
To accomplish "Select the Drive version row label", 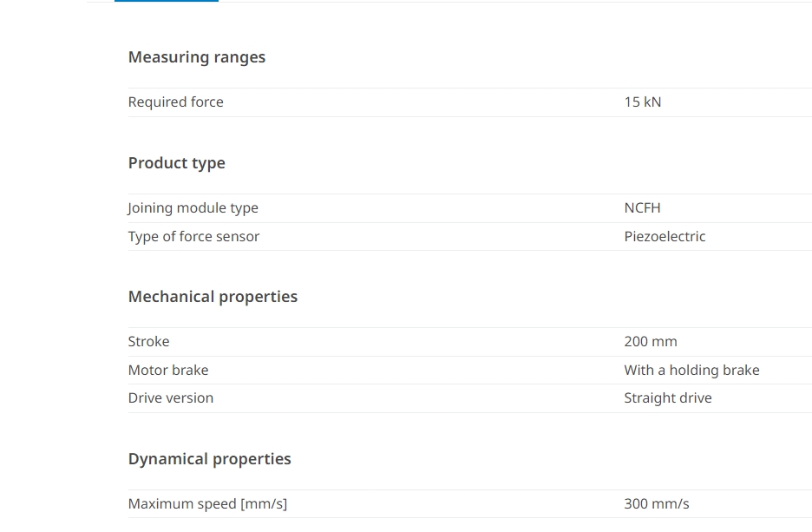I will coord(171,397).
